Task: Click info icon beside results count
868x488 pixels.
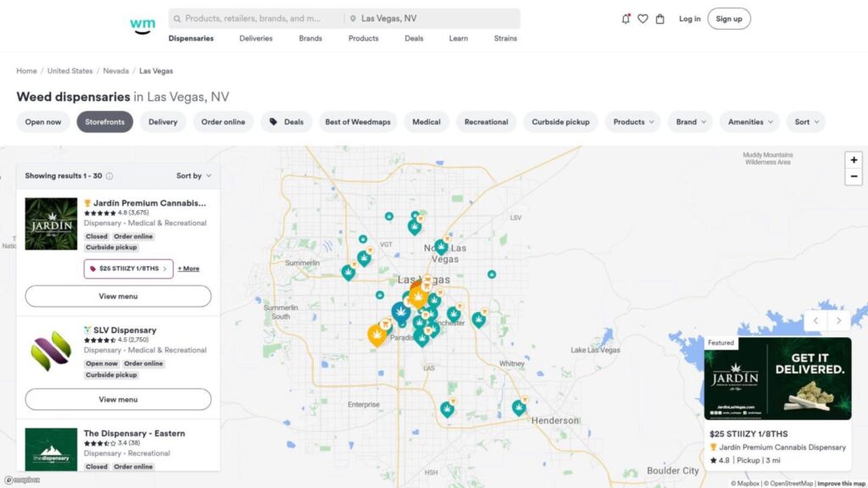Action: (x=109, y=176)
